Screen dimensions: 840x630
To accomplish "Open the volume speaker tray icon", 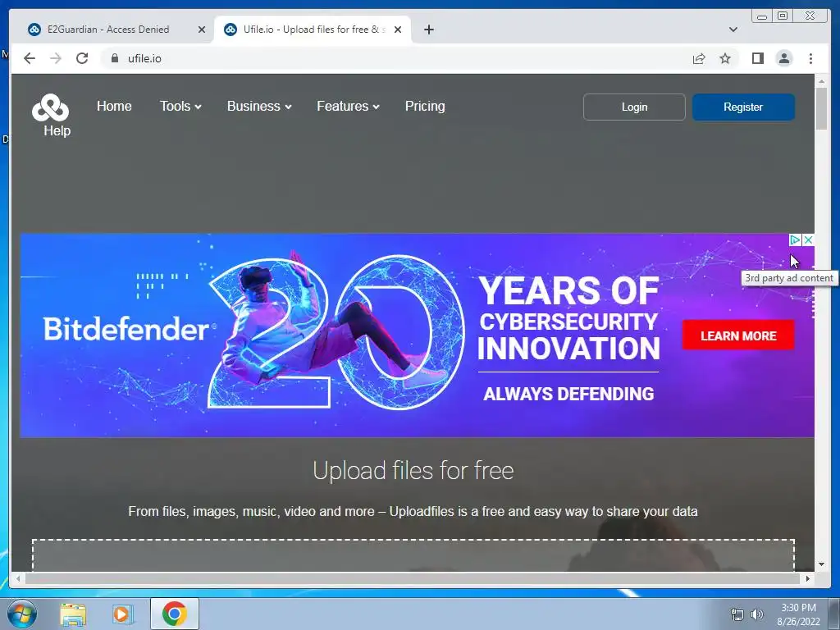I will [x=757, y=614].
